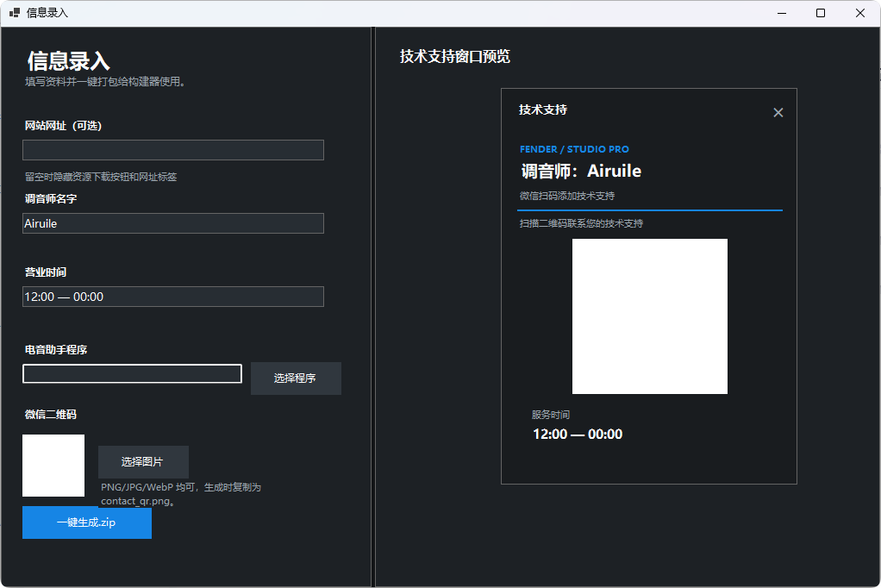The height and width of the screenshot is (588, 881).
Task: Click the large QR code placeholder in preview
Action: pos(649,316)
